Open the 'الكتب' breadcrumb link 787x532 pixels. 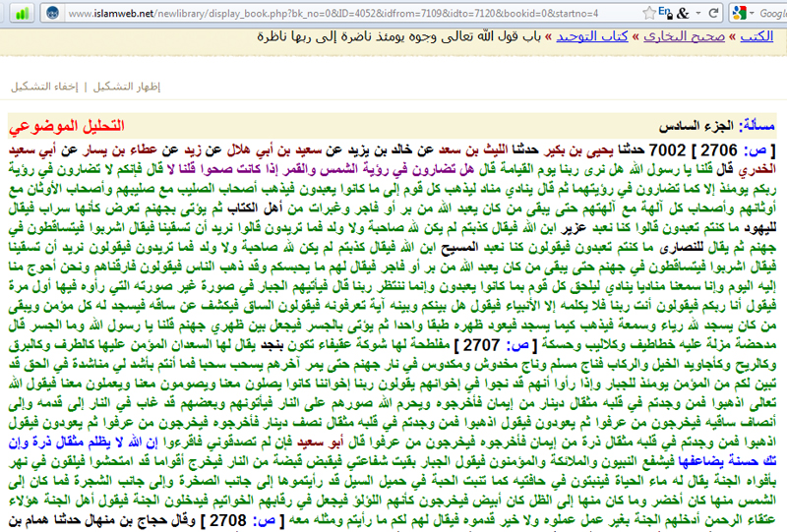click(757, 36)
